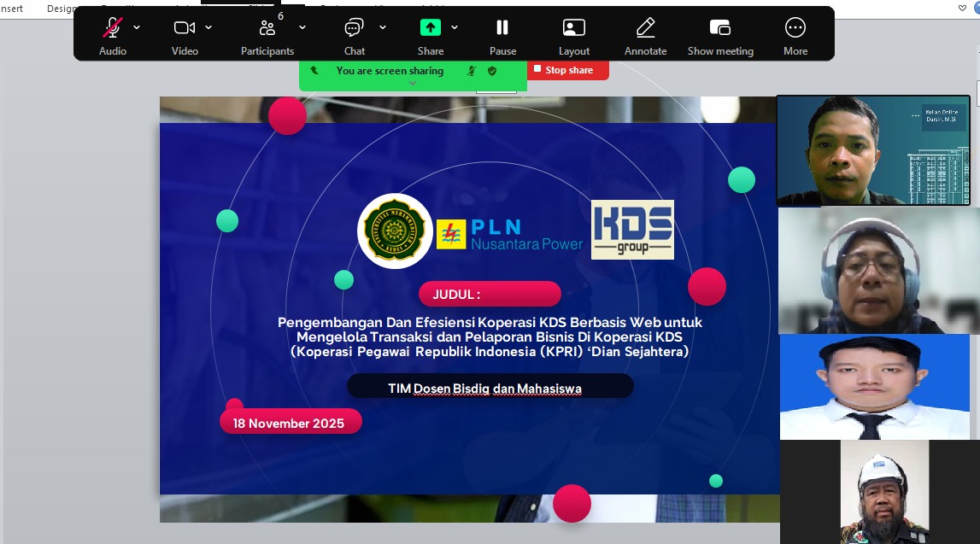980x544 pixels.
Task: Open the Chat panel
Action: pyautogui.click(x=354, y=28)
